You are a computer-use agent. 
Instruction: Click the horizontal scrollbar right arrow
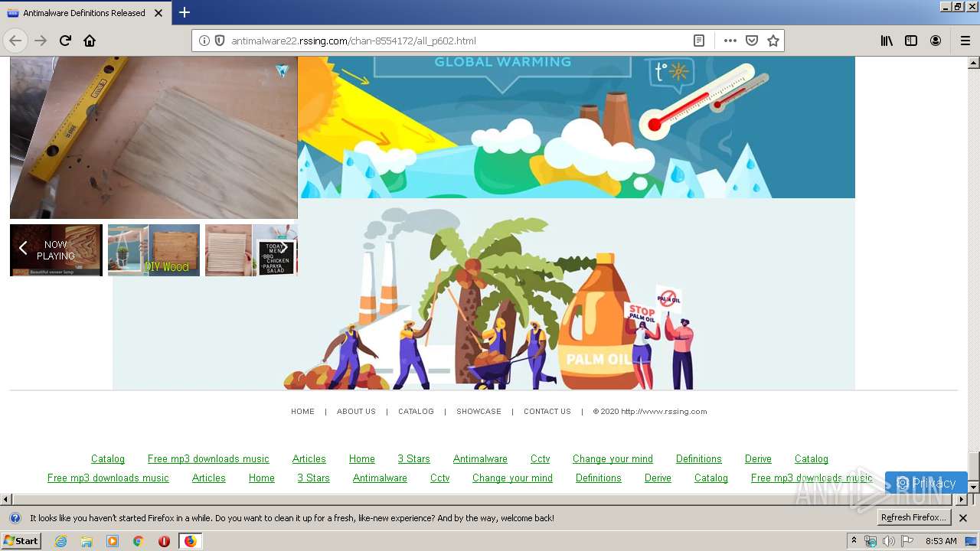coord(962,500)
